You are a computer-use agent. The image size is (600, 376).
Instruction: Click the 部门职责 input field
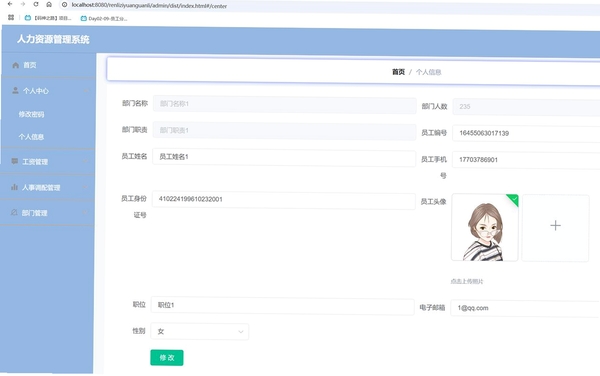coord(284,131)
